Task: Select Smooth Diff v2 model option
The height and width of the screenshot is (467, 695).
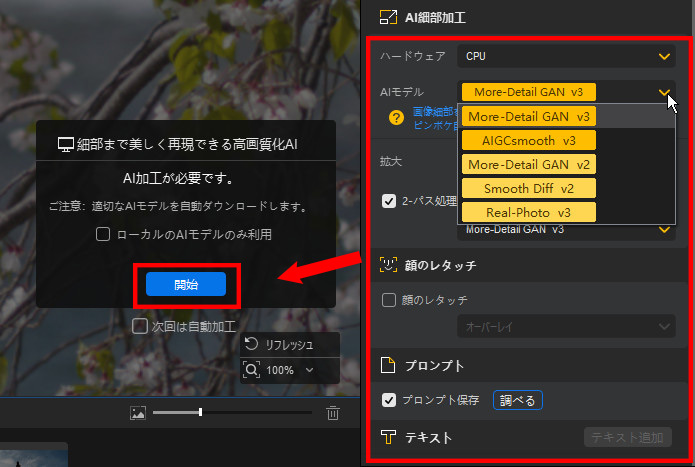Action: (x=529, y=188)
